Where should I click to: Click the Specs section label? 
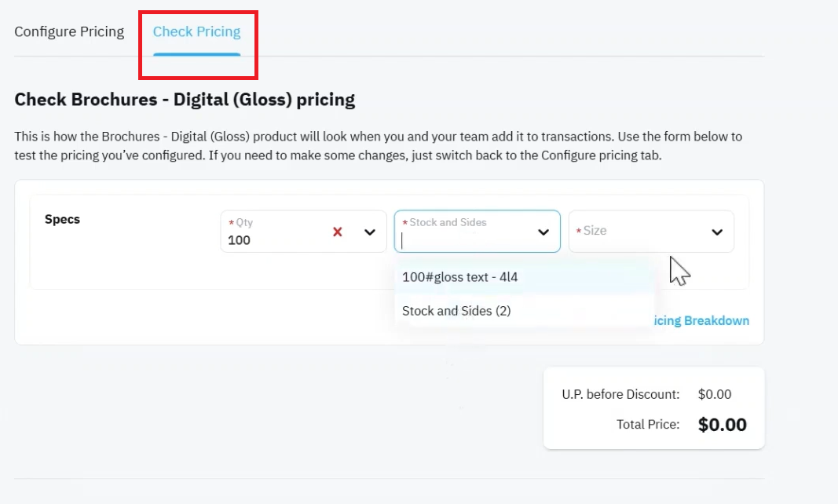(62, 220)
